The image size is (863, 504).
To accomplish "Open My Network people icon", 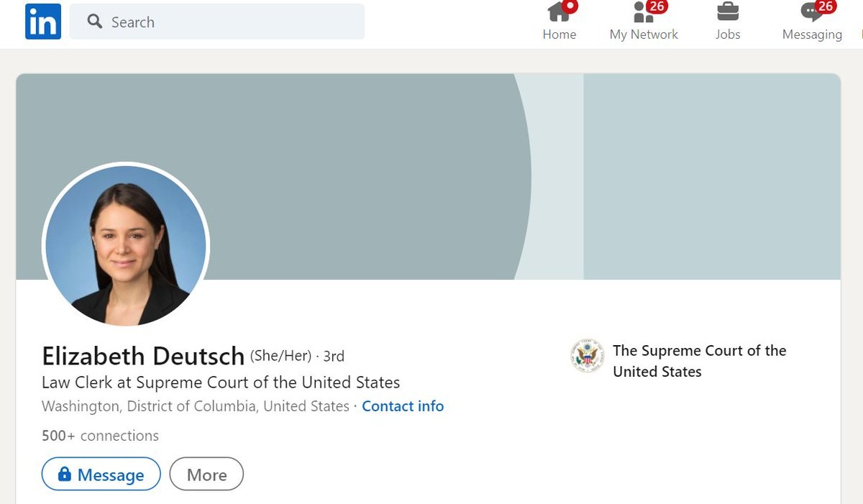I will point(641,12).
